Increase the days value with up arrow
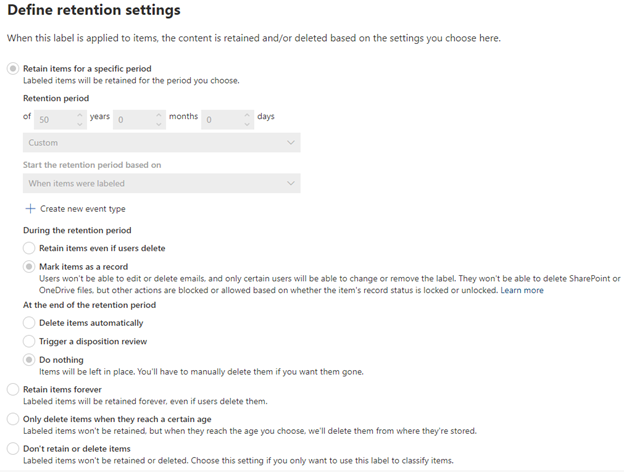Viewport: 624px width, 472px height. coord(246,114)
